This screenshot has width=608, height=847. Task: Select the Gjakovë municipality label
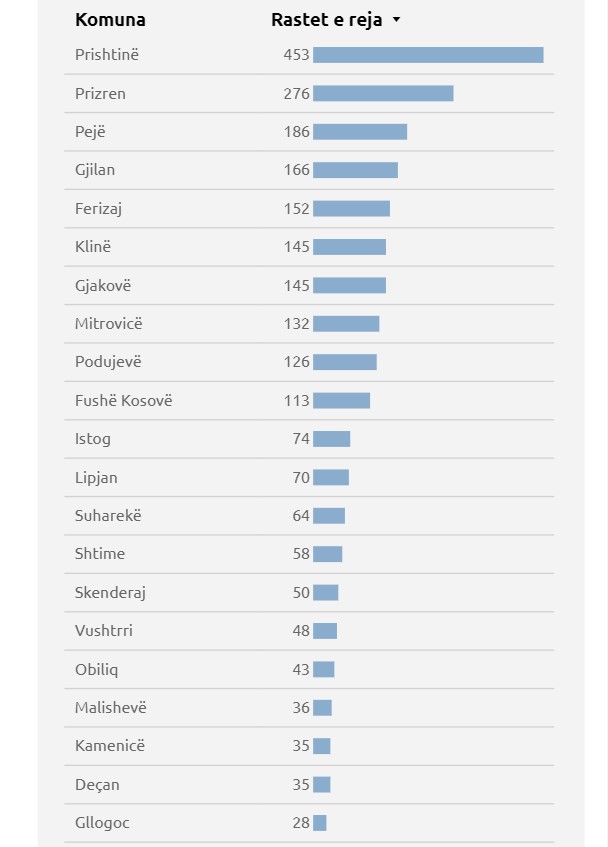coord(103,285)
